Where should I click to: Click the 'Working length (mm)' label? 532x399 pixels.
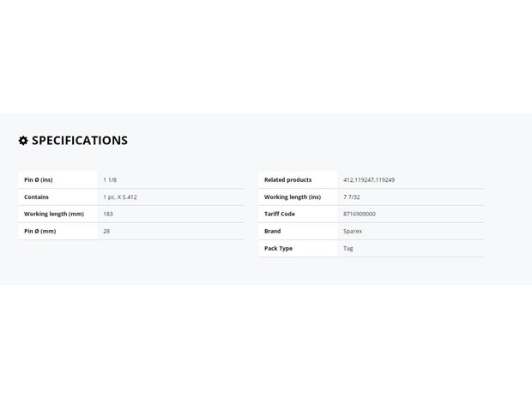point(54,215)
